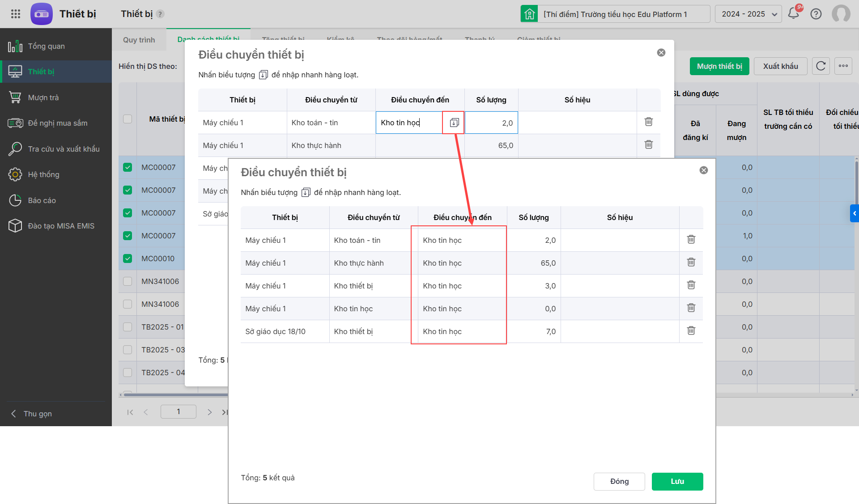Open the user avatar profile menu
Screen dimensions: 859x504
[841, 14]
